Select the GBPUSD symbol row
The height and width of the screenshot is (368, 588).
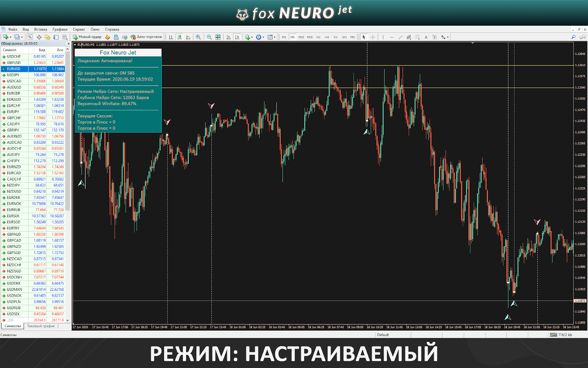pyautogui.click(x=33, y=63)
